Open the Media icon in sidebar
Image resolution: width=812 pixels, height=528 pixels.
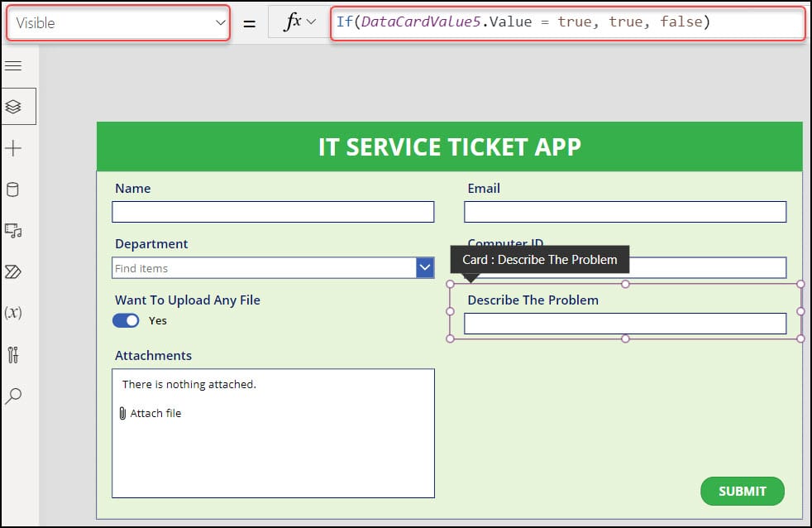coord(13,231)
